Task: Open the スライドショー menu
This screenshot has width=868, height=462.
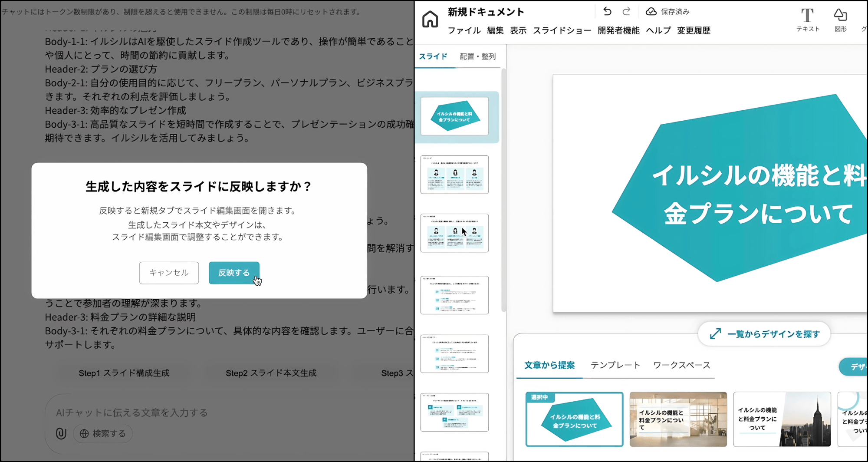Action: click(562, 30)
